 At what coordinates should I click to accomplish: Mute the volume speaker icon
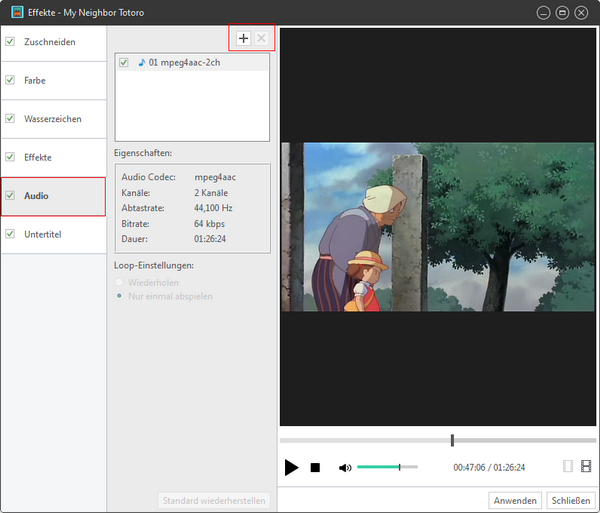coord(345,467)
